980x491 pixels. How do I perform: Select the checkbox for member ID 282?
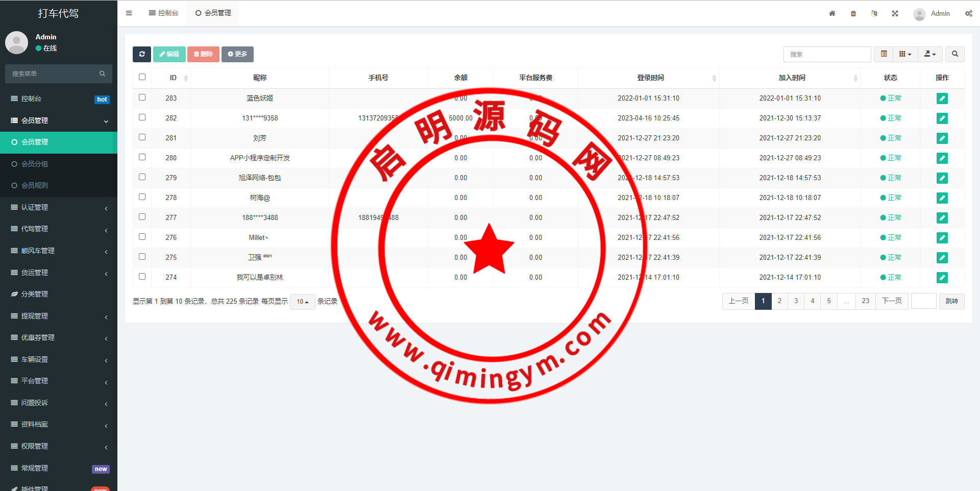[x=142, y=117]
